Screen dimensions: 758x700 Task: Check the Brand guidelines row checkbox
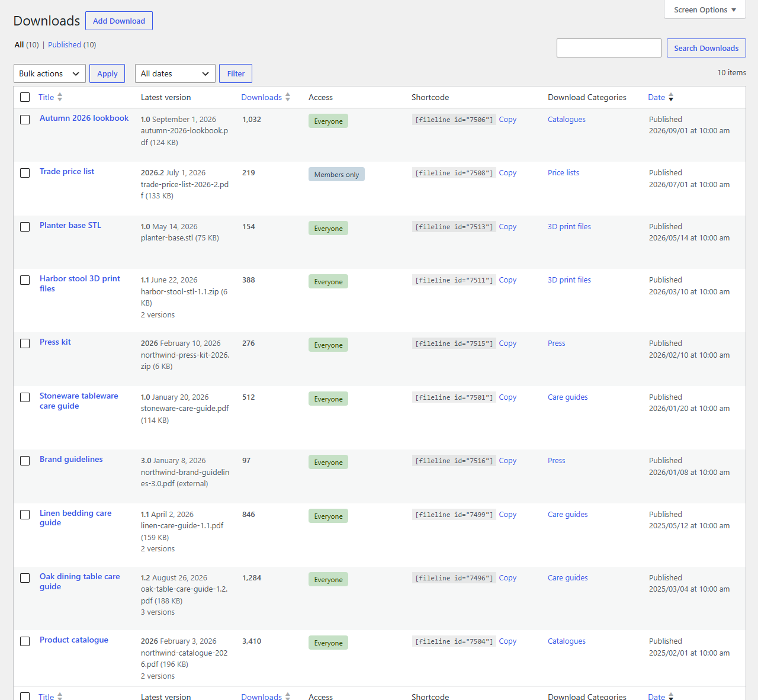pos(25,461)
